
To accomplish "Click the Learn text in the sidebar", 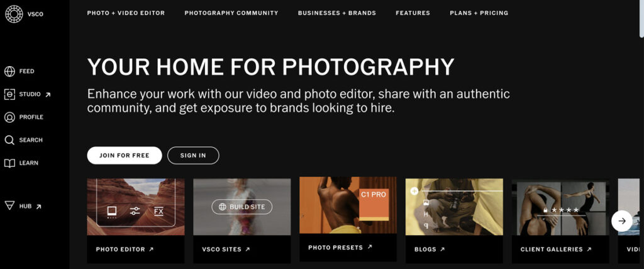I will (x=29, y=163).
